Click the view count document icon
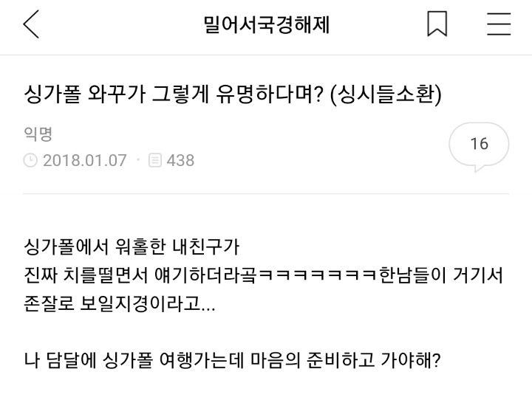This screenshot has height=400, width=532. 154,160
